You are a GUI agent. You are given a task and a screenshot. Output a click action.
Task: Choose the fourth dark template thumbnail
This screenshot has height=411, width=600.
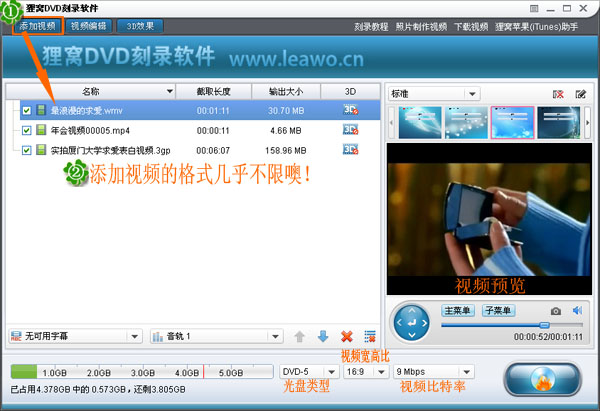(559, 122)
